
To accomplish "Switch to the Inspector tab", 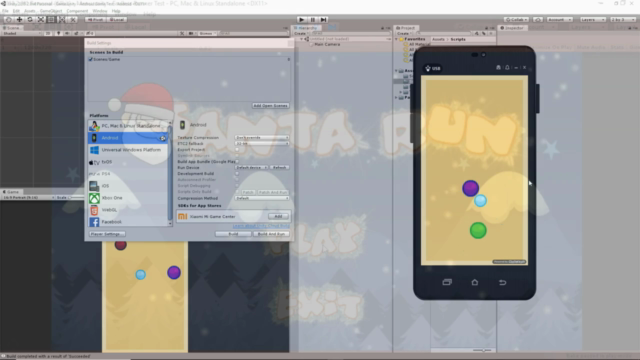I will pyautogui.click(x=513, y=28).
